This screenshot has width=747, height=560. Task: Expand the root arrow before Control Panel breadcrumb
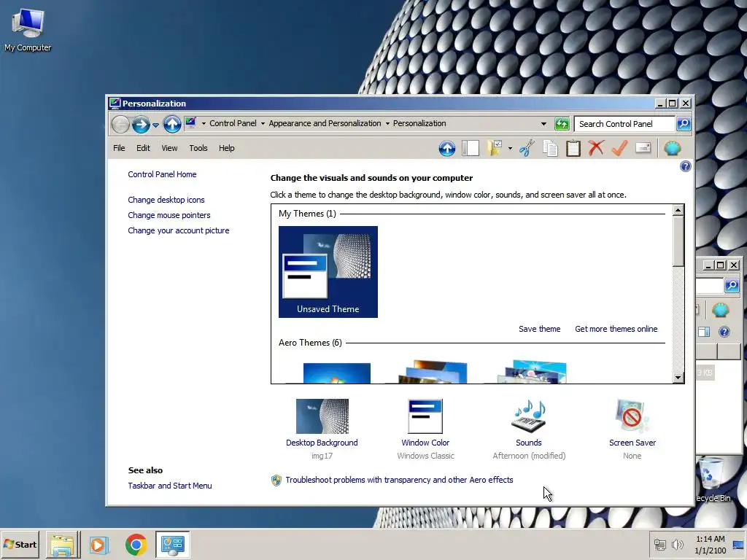point(204,124)
